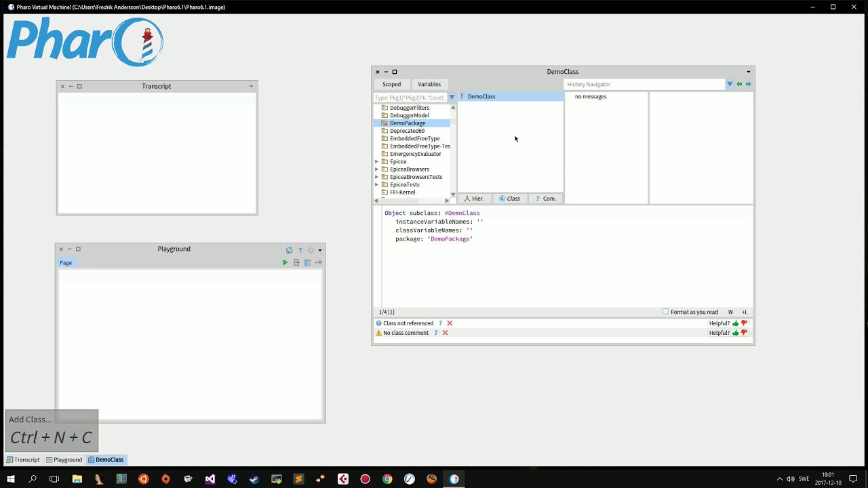Click 'no messages' protocol entry

[x=591, y=96]
